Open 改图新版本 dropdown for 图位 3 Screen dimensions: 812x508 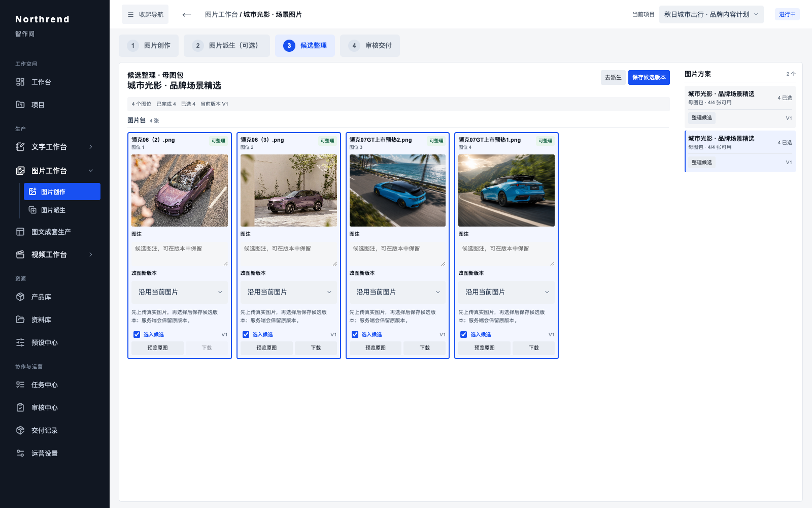coord(397,292)
